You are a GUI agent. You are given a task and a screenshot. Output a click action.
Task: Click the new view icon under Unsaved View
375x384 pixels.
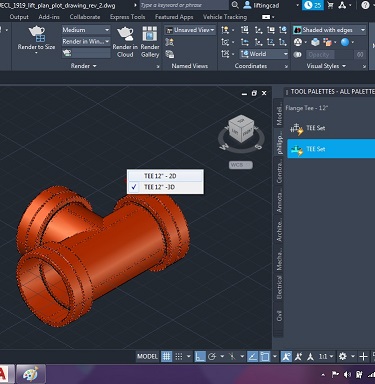[x=169, y=42]
